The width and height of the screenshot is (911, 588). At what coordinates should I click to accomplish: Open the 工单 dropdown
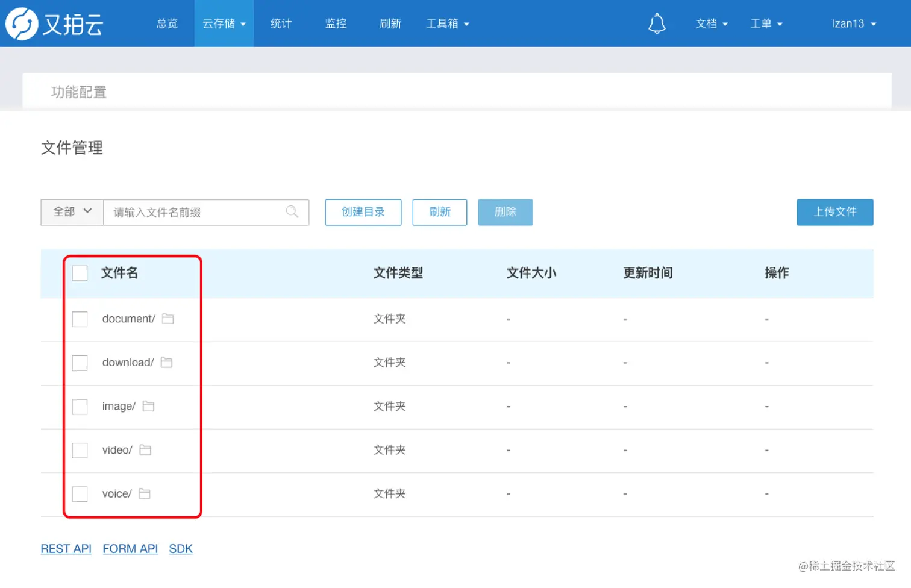(x=766, y=23)
